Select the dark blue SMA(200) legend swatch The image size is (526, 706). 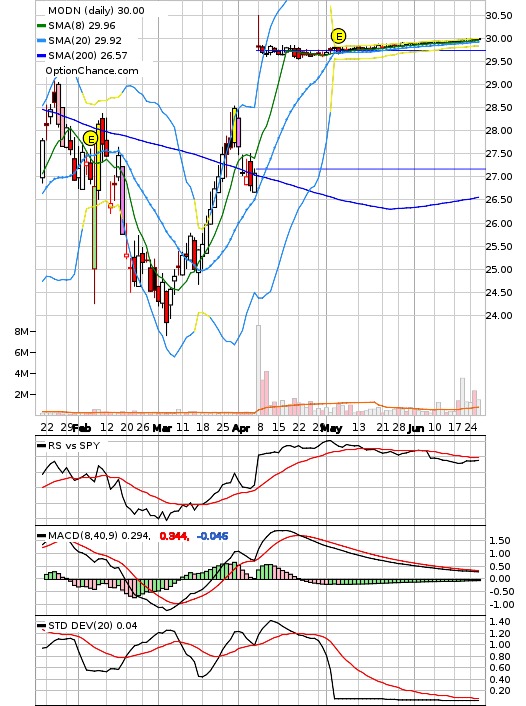point(41,56)
